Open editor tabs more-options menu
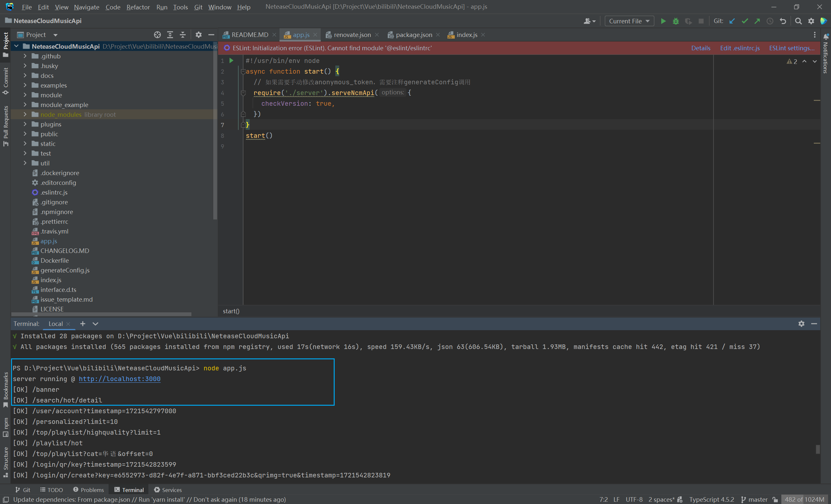 pyautogui.click(x=814, y=35)
